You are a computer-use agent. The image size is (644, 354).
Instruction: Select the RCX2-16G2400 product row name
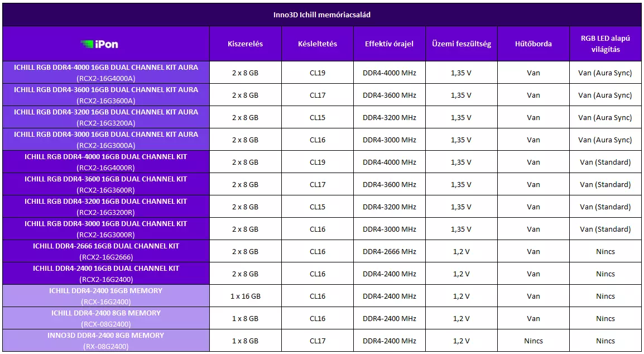click(x=106, y=274)
